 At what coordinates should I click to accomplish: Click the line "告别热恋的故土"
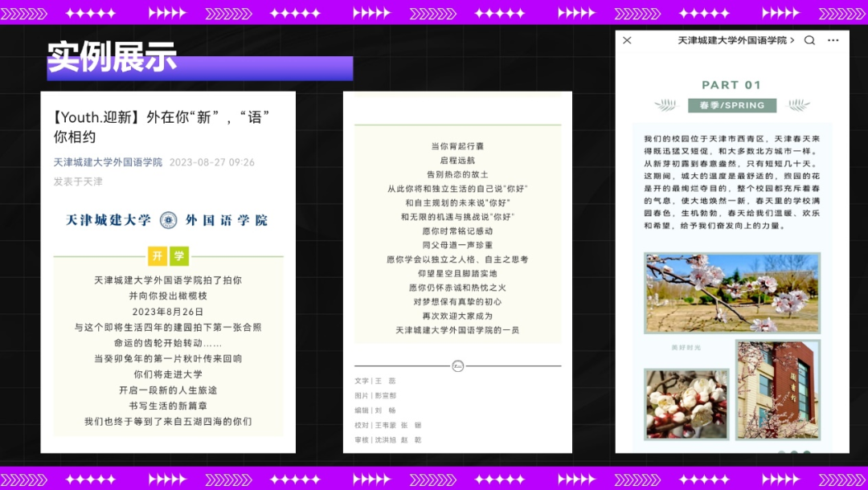(458, 174)
